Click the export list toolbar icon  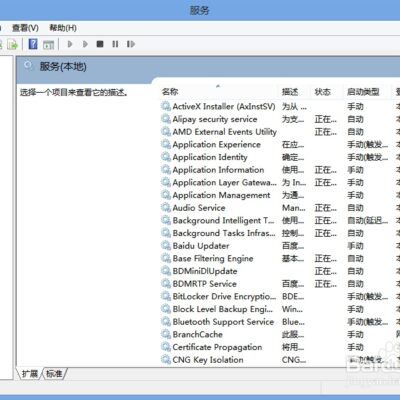tap(13, 44)
